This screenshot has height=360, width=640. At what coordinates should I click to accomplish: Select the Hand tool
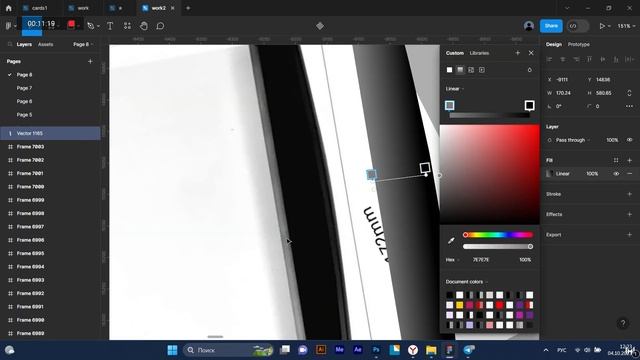(144, 26)
